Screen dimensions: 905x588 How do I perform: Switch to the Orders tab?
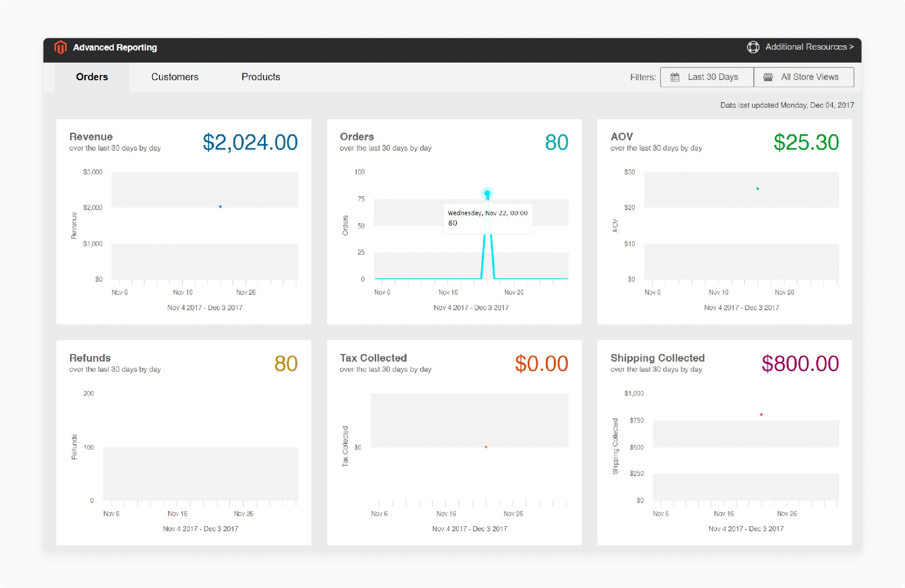tap(92, 77)
